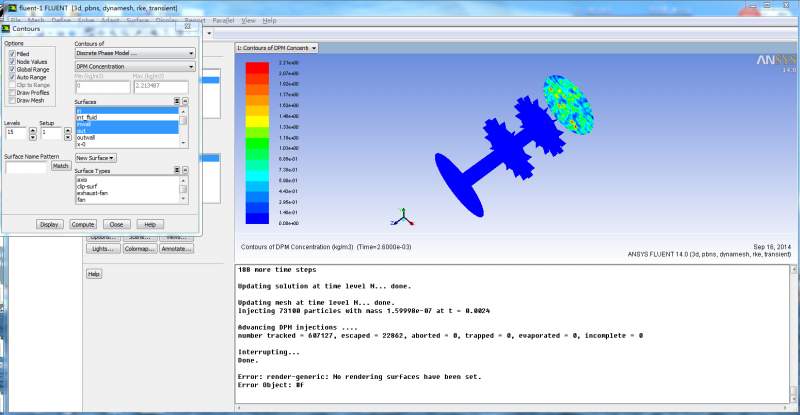Click the Fluent application icon in title bar
This screenshot has height=415, width=800.
pyautogui.click(x=12, y=8)
